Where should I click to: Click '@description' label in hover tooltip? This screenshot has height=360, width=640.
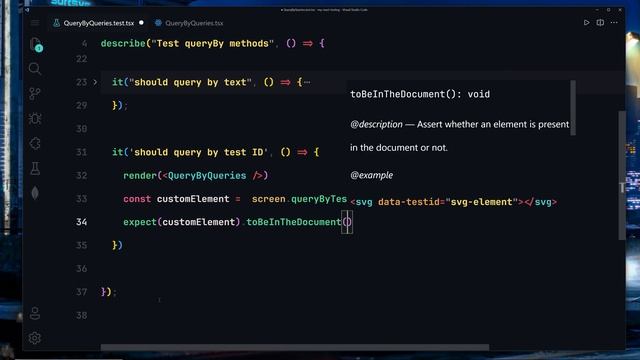(376, 124)
